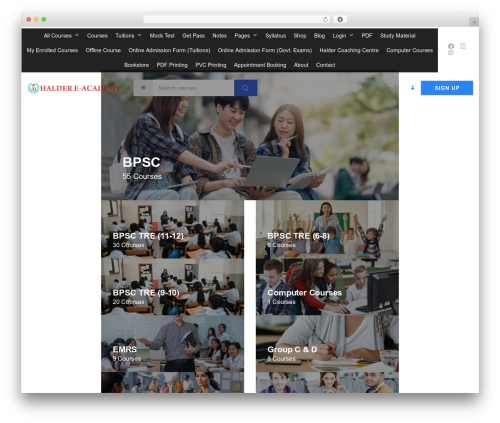Screen dimensions: 500x423
Task: Open the Bookstore link
Action: click(136, 65)
